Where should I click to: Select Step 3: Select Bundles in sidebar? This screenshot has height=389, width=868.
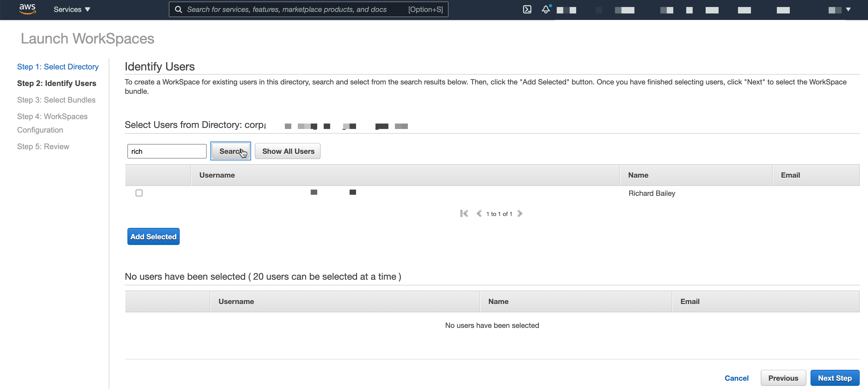(x=56, y=100)
